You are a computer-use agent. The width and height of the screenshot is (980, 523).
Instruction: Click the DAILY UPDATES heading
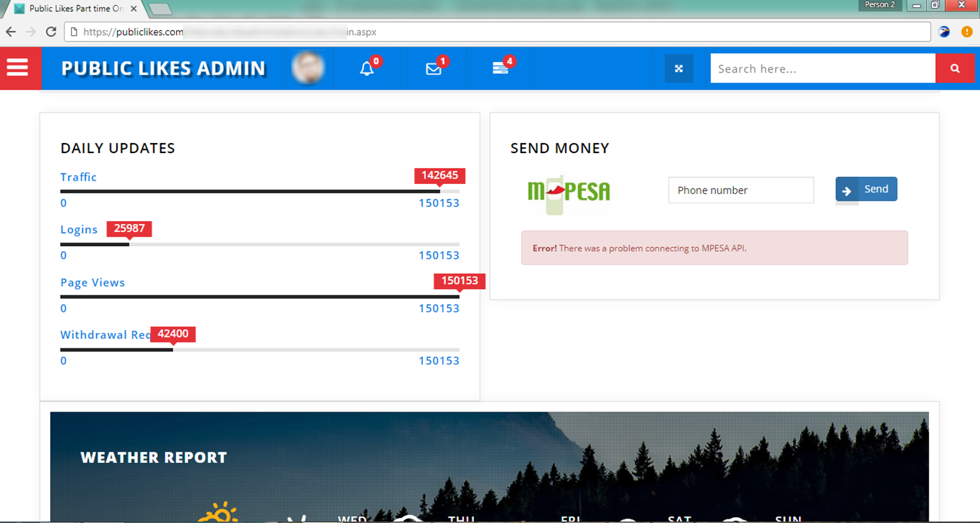tap(118, 148)
